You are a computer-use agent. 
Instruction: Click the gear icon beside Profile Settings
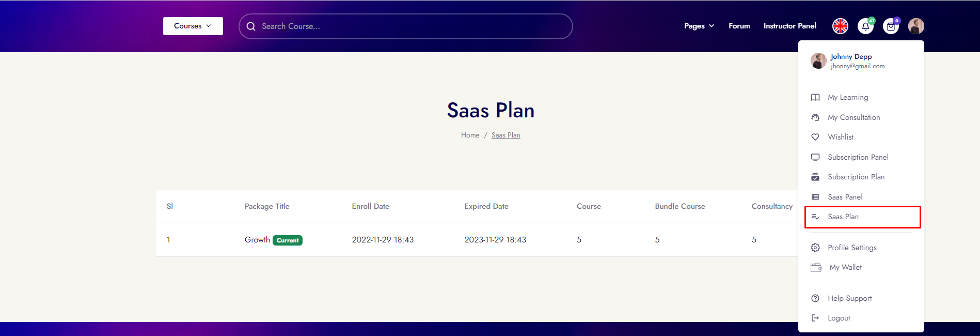(x=815, y=248)
